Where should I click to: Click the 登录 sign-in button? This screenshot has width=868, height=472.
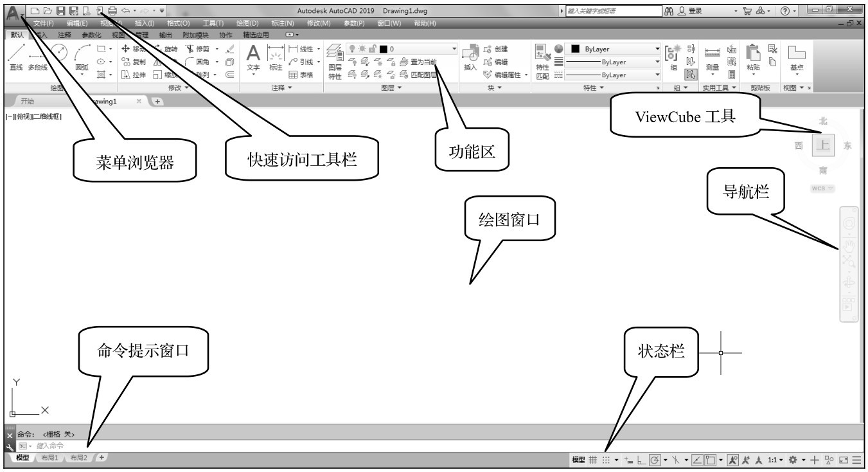tap(689, 11)
